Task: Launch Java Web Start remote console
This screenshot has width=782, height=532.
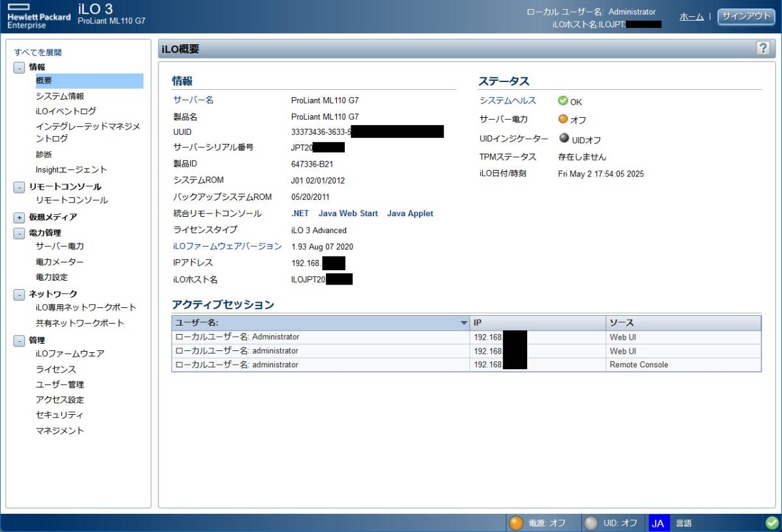Action: [348, 214]
